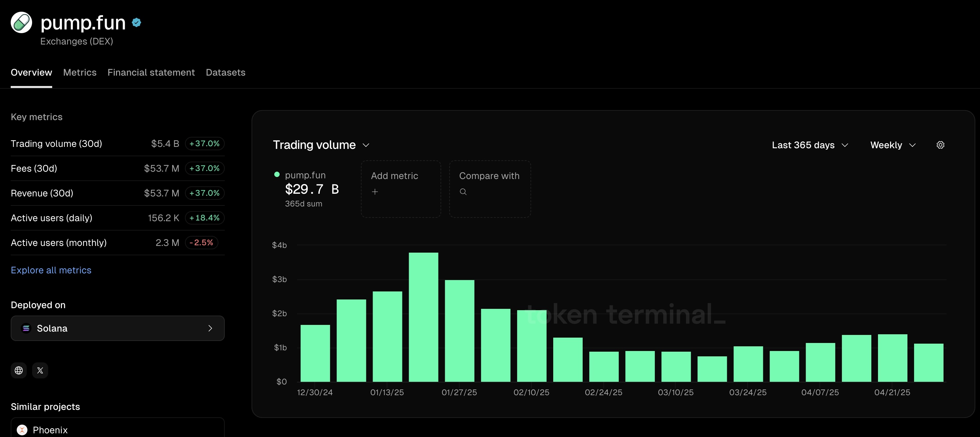Viewport: 980px width, 437px height.
Task: Toggle the pump.fun green legend dot
Action: pos(277,175)
